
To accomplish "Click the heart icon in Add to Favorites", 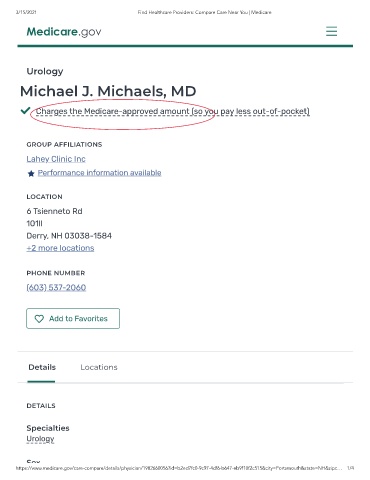I will pyautogui.click(x=39, y=319).
